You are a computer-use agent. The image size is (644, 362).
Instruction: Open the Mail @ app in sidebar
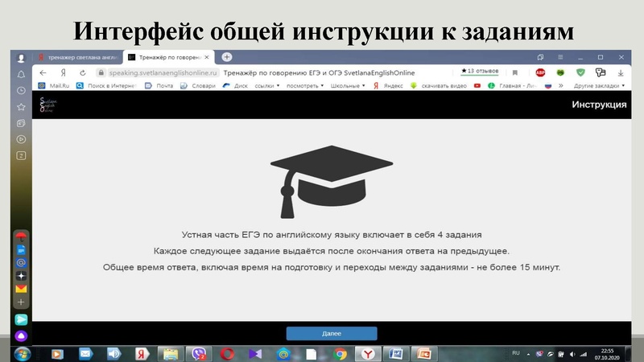21,263
